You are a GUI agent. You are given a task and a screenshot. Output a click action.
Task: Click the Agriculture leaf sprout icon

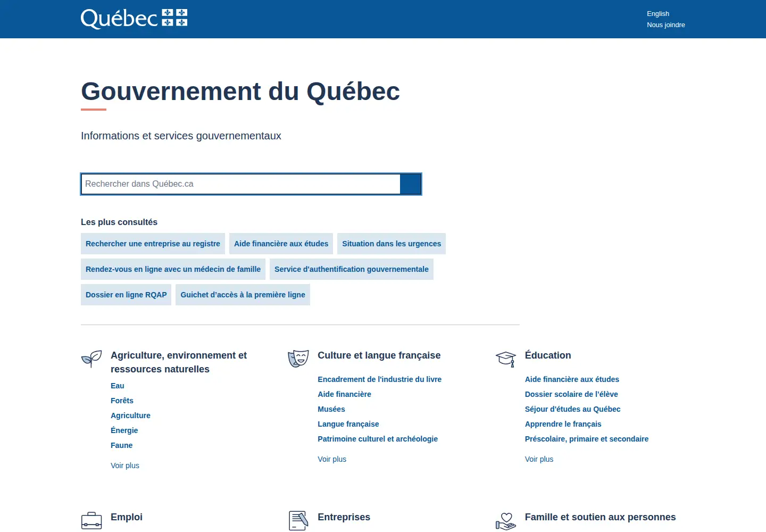[x=91, y=359]
